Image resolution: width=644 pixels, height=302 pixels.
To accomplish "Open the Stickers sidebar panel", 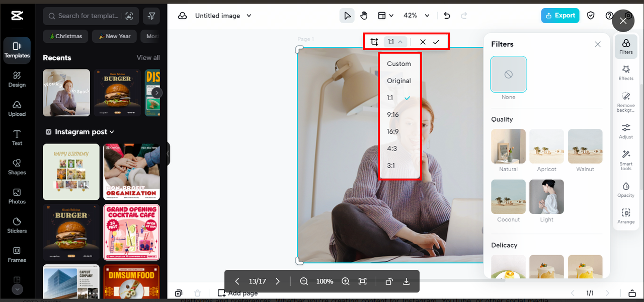I will [17, 225].
